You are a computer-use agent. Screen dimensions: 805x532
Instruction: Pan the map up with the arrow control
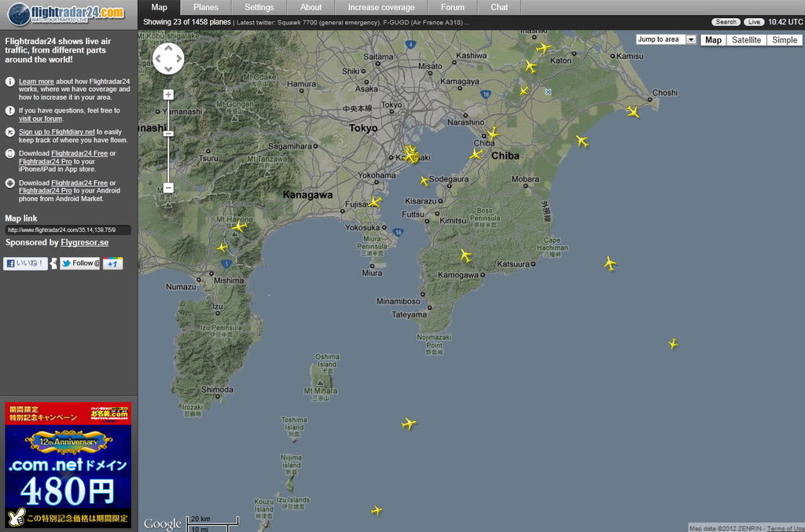click(x=168, y=49)
